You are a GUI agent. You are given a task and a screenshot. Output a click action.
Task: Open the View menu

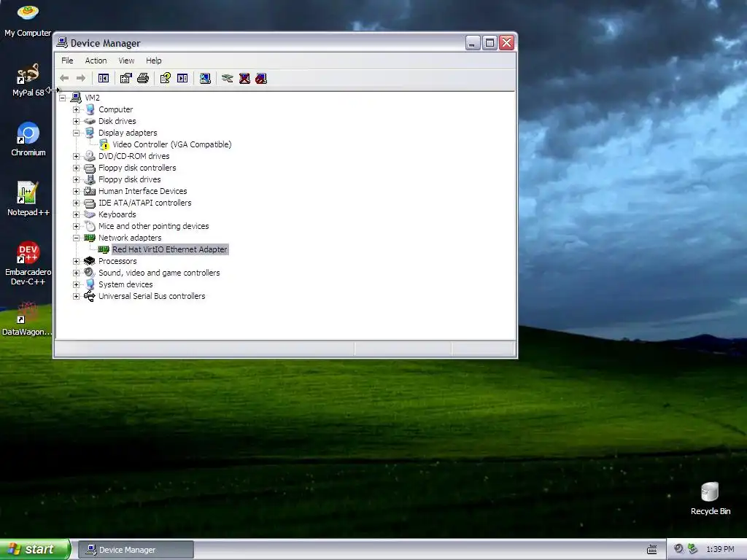126,61
